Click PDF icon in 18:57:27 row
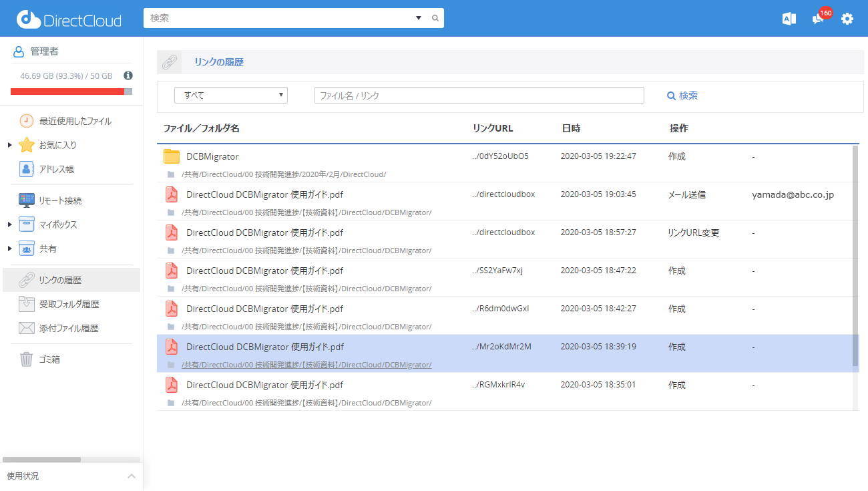868x491 pixels. [x=172, y=232]
